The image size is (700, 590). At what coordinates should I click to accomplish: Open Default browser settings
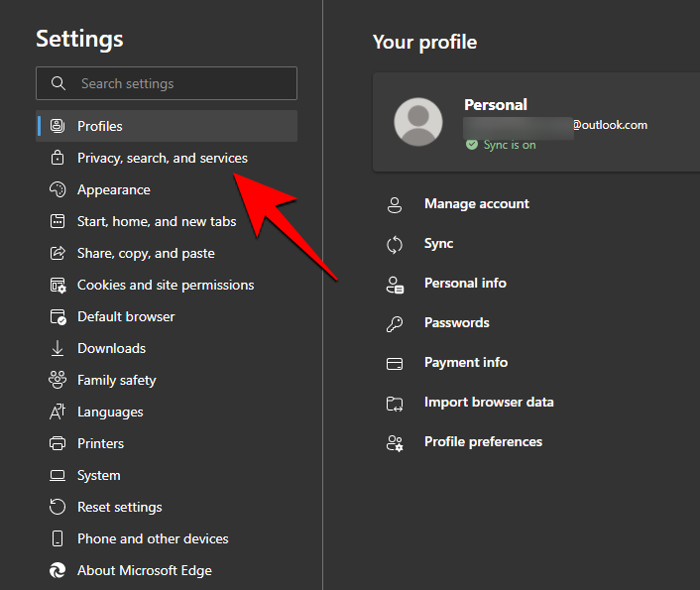(126, 316)
